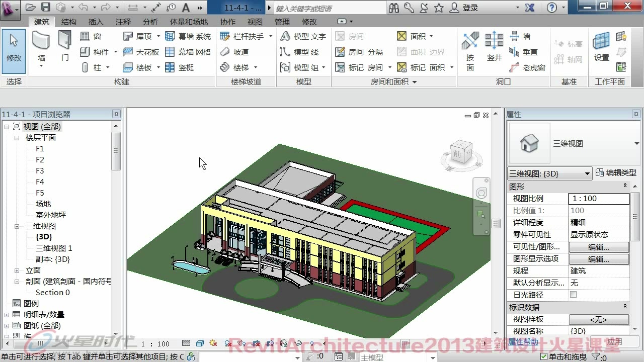Click the Save icon in quick access toolbar
The width and height of the screenshot is (644, 362).
click(x=46, y=8)
